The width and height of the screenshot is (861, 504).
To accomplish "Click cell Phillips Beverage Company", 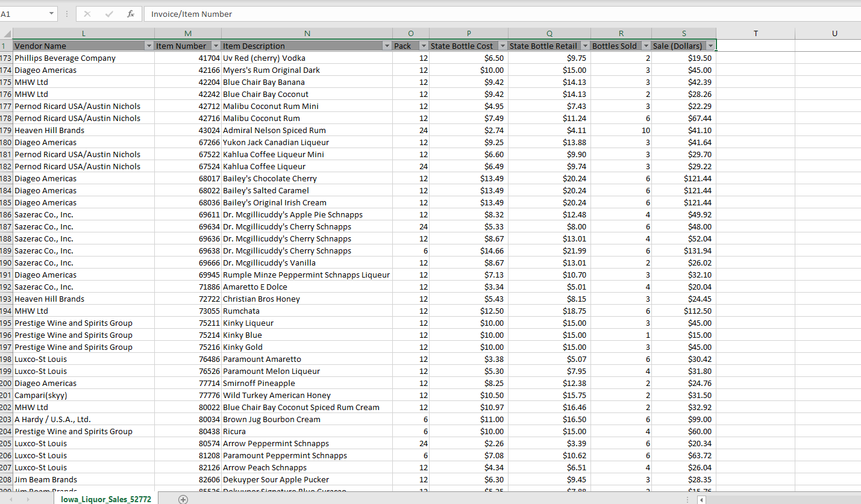I will click(83, 58).
